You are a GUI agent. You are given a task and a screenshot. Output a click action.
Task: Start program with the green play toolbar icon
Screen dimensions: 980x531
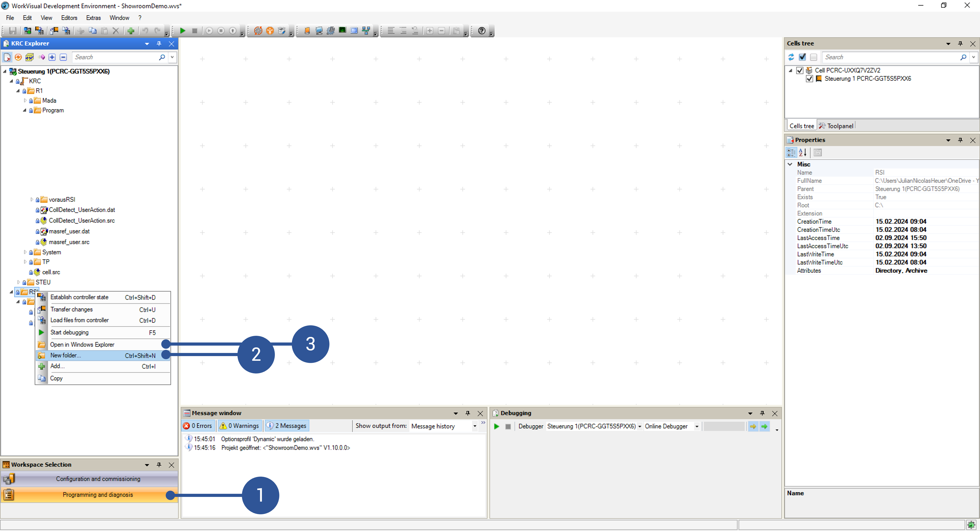[183, 31]
